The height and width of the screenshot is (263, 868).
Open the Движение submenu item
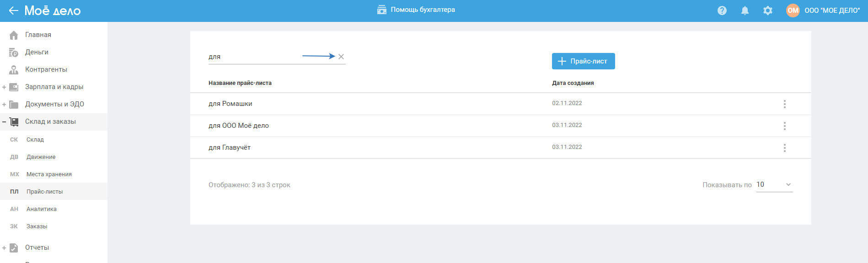41,157
